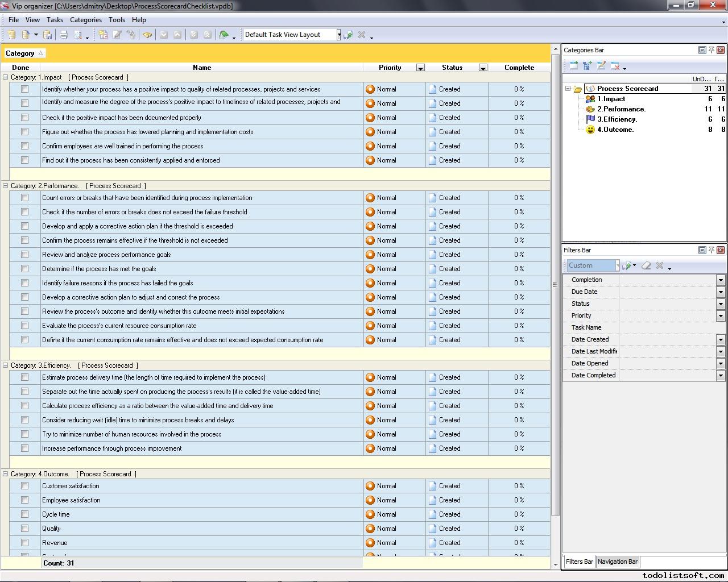This screenshot has width=728, height=582.
Task: Open the Categories menu
Action: pyautogui.click(x=85, y=19)
